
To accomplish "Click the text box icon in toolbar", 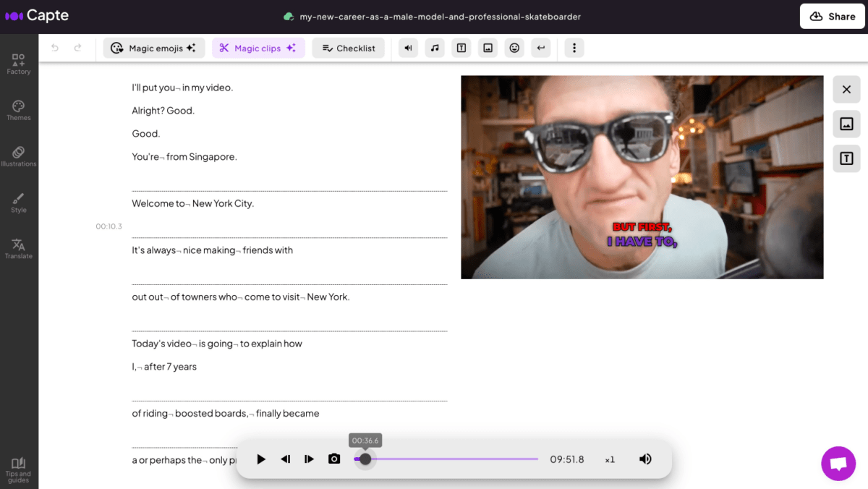I will tap(461, 48).
